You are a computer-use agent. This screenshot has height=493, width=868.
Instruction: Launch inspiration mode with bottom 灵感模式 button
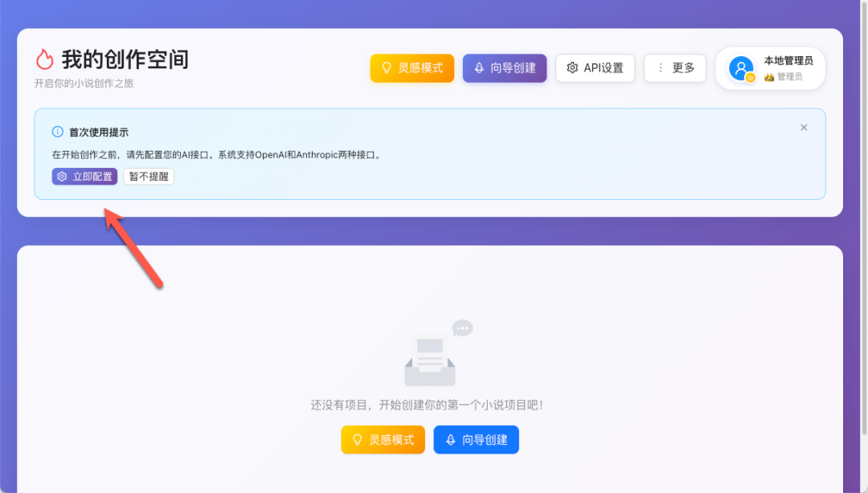(x=383, y=439)
